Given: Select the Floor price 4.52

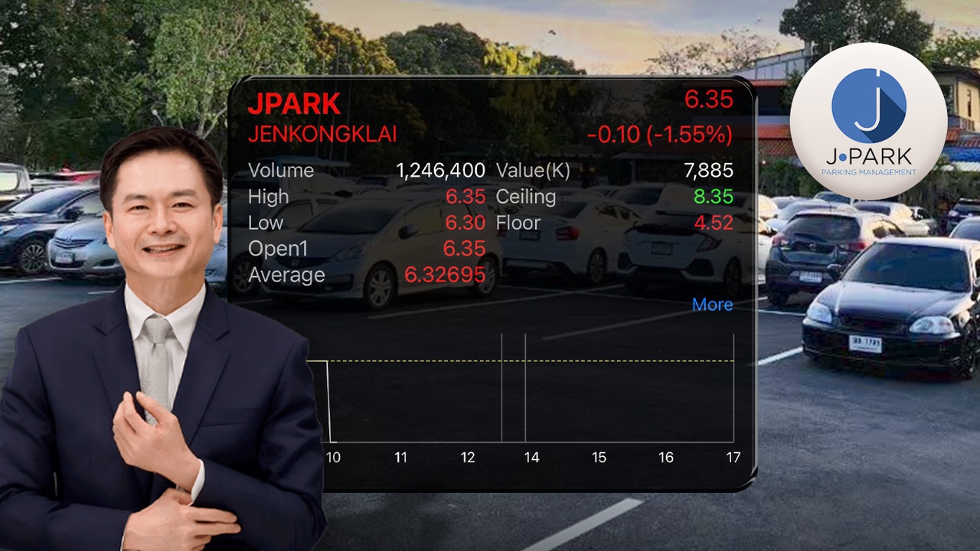Looking at the screenshot, I should pyautogui.click(x=714, y=223).
